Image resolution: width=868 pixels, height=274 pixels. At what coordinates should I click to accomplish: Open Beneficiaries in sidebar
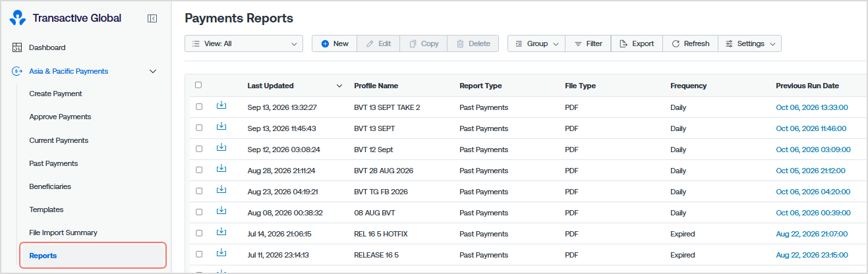pos(50,186)
